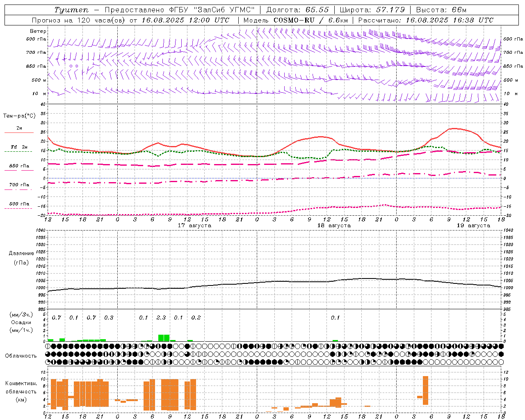Click the 17 августа date label
525x420 pixels.
(x=194, y=226)
